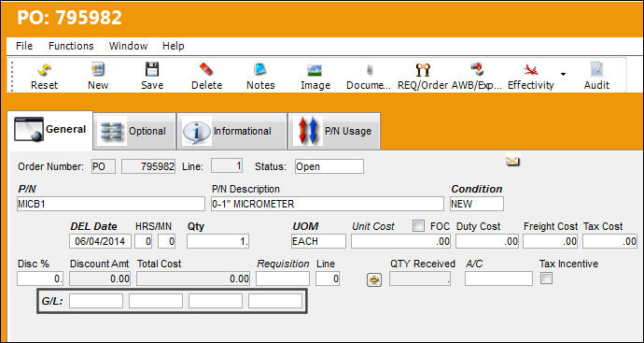This screenshot has width=644, height=343.
Task: Click the Delete eraser icon
Action: coord(206,69)
